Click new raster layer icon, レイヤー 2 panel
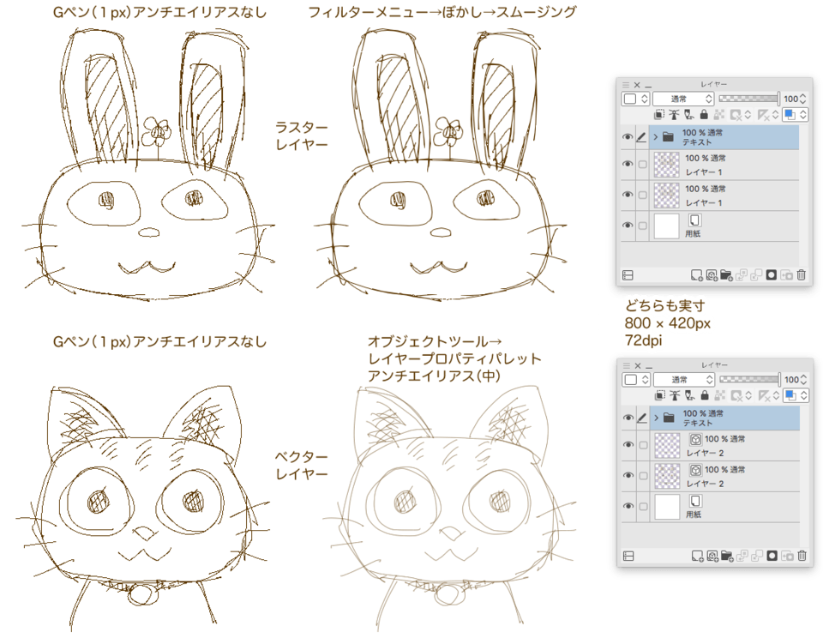 coord(697,556)
